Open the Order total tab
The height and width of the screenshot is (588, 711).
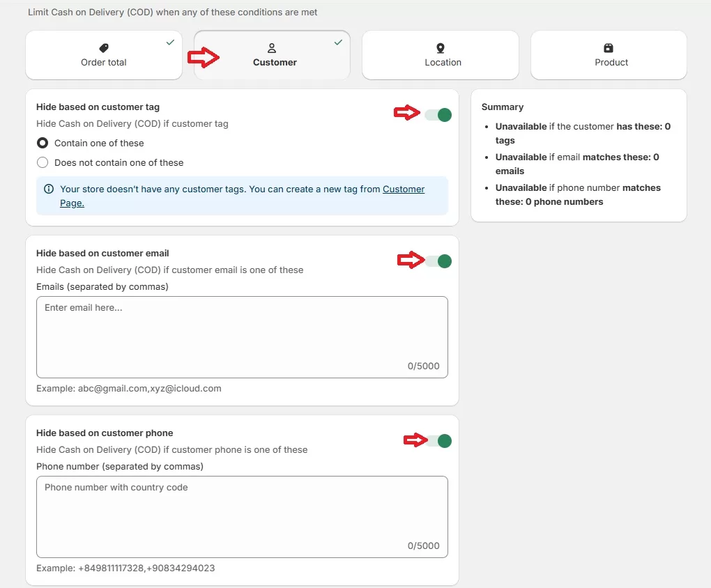104,55
